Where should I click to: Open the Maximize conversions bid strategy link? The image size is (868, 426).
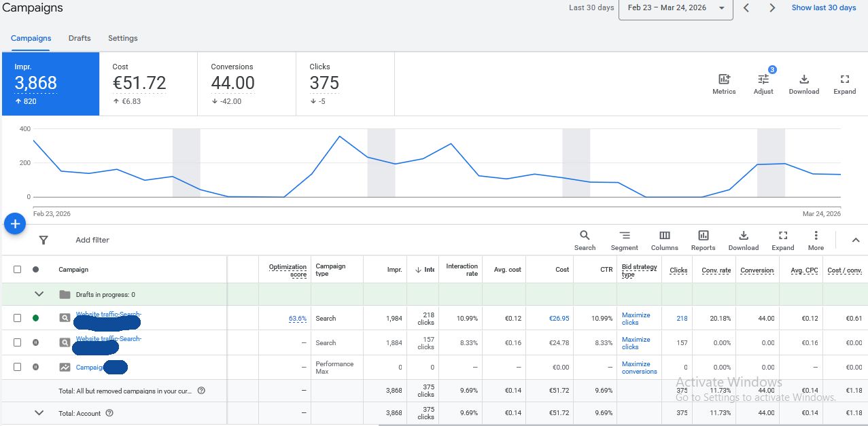640,368
